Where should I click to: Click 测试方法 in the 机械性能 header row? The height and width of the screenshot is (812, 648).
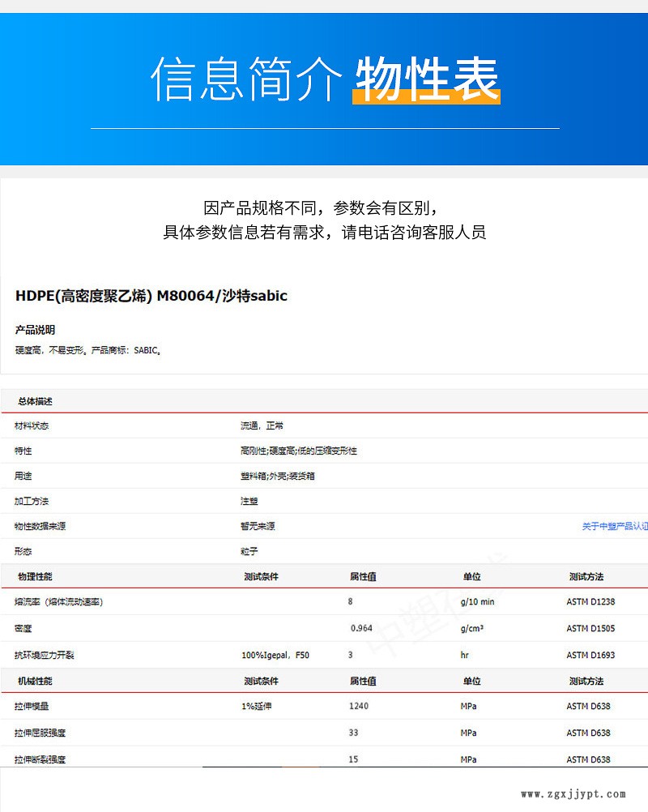[586, 681]
